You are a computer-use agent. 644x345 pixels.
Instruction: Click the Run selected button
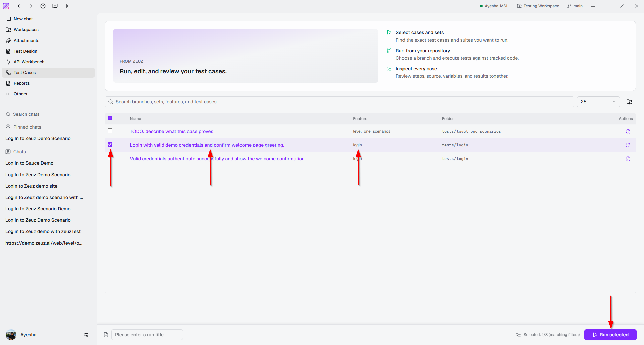[610, 335]
